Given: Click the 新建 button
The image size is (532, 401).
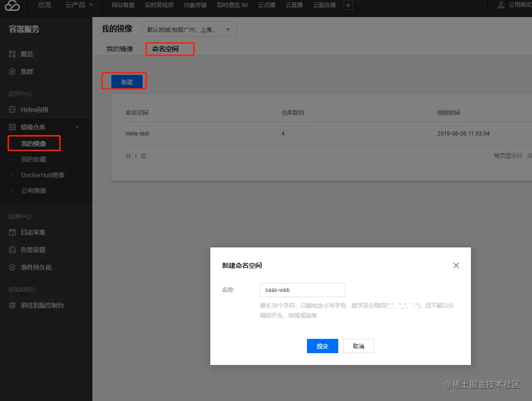Looking at the screenshot, I should [x=127, y=82].
